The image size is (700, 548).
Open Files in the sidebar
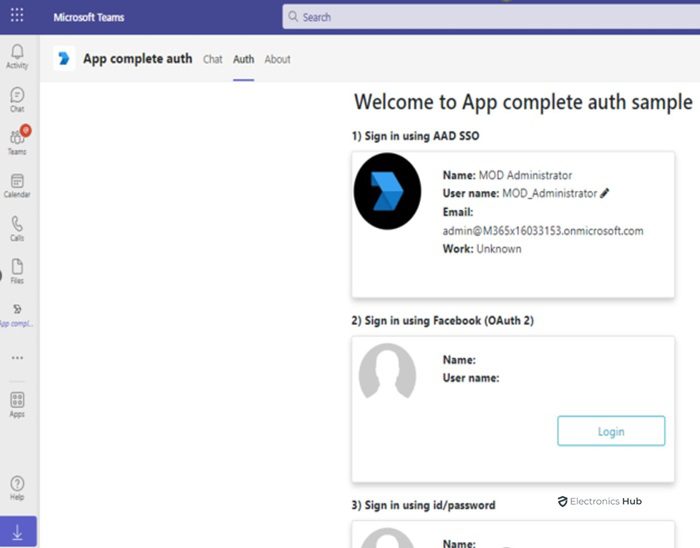coord(17,271)
